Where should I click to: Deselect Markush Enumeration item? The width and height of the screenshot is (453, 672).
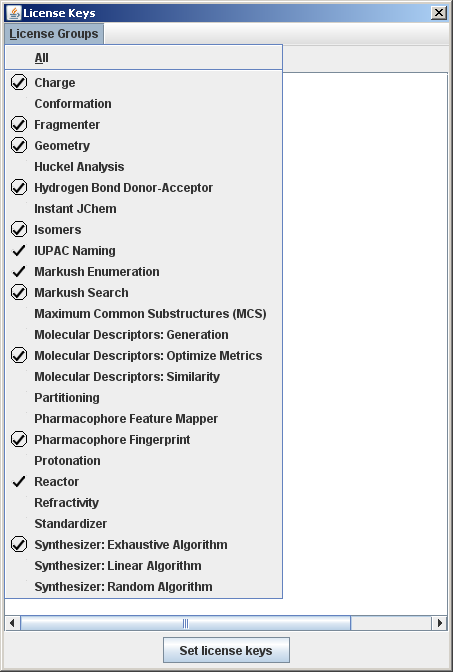pyautogui.click(x=144, y=272)
